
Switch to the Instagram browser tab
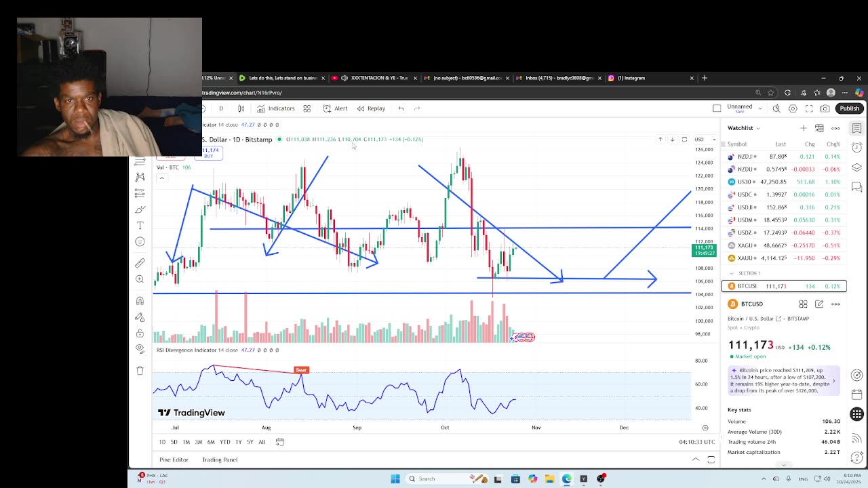click(651, 78)
